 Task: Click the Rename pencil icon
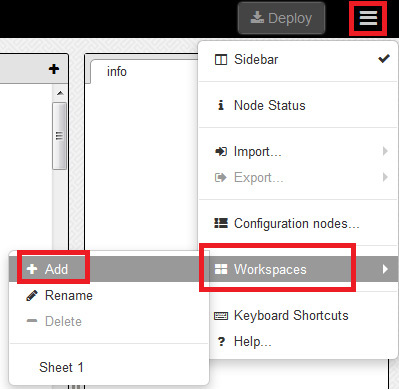[32, 295]
